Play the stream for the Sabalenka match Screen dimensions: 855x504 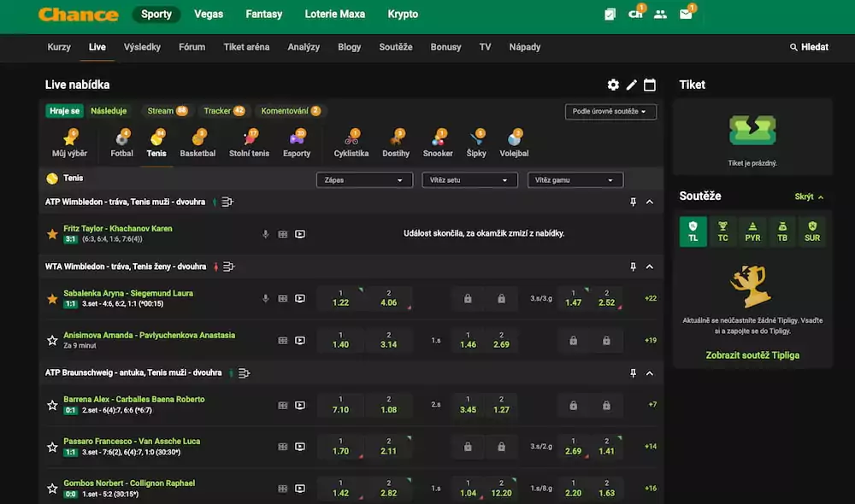299,297
